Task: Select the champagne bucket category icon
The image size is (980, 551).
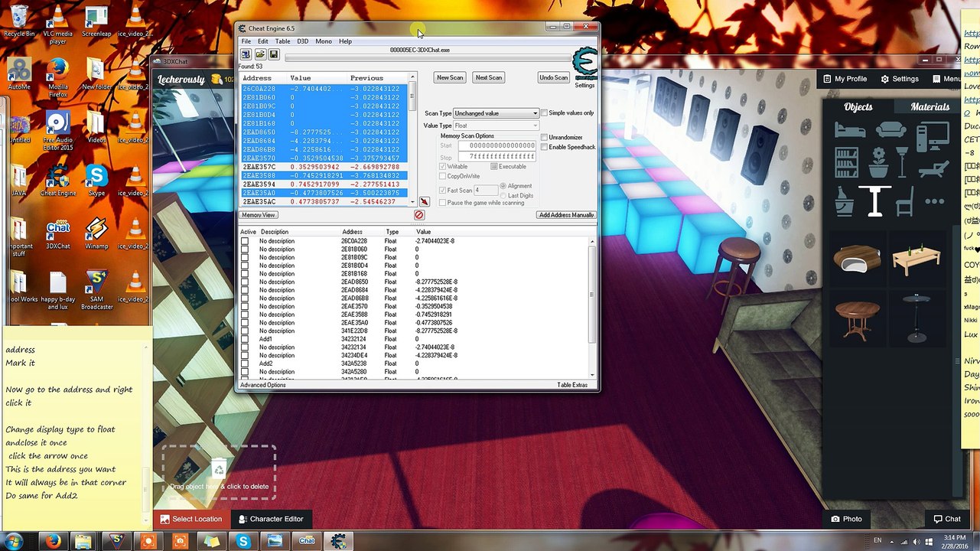Action: point(845,202)
